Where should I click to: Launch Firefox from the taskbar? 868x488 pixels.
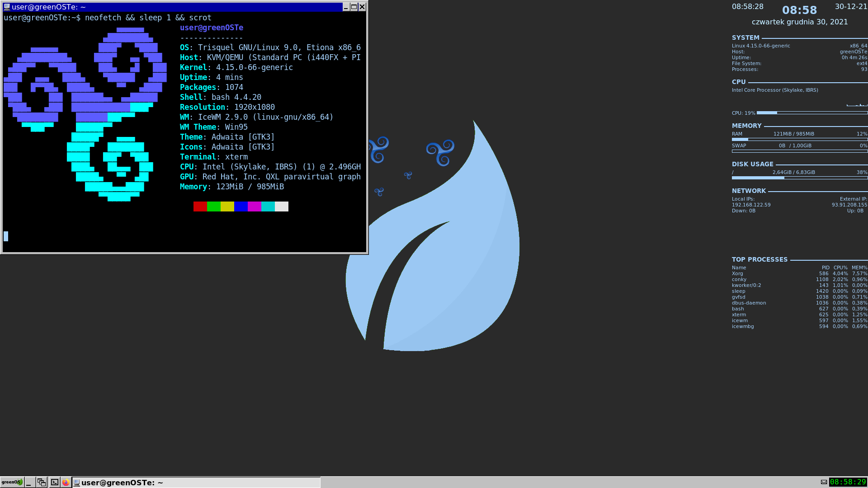pyautogui.click(x=66, y=482)
